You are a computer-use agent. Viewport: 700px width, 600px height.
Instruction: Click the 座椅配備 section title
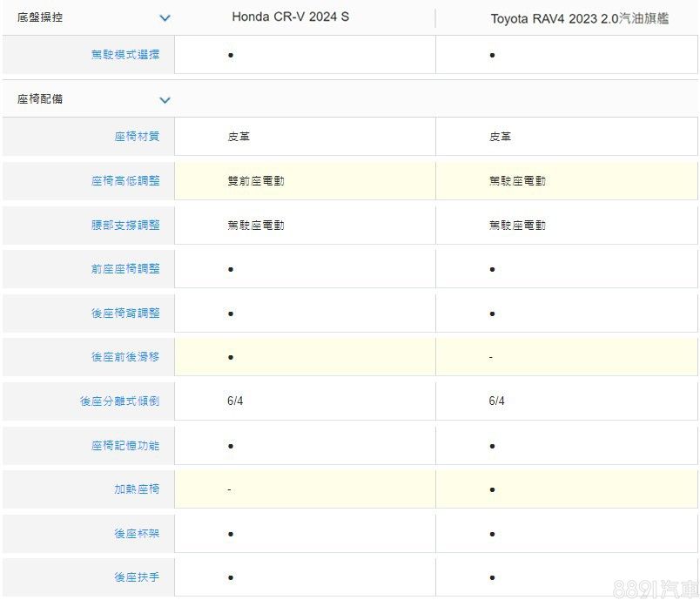[40, 99]
